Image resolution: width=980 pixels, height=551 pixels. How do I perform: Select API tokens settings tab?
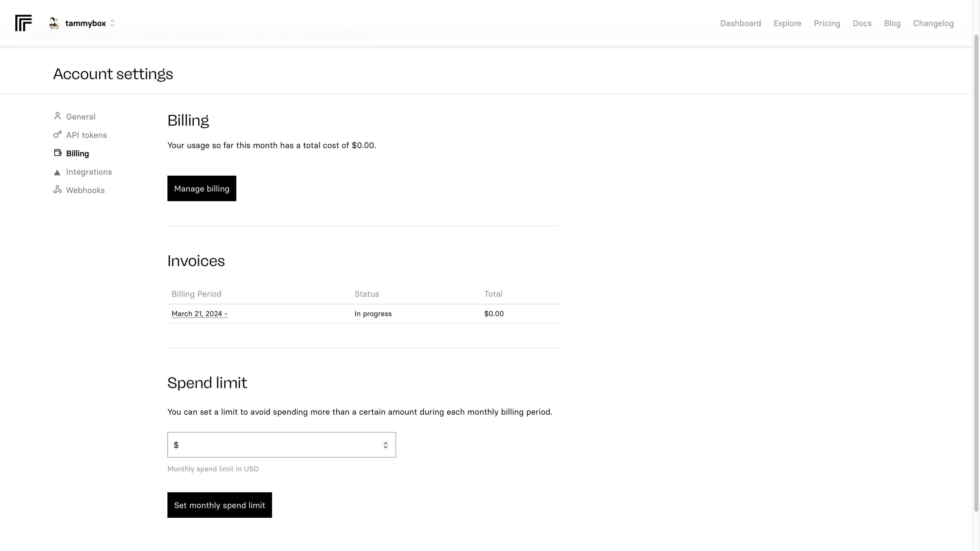tap(86, 135)
